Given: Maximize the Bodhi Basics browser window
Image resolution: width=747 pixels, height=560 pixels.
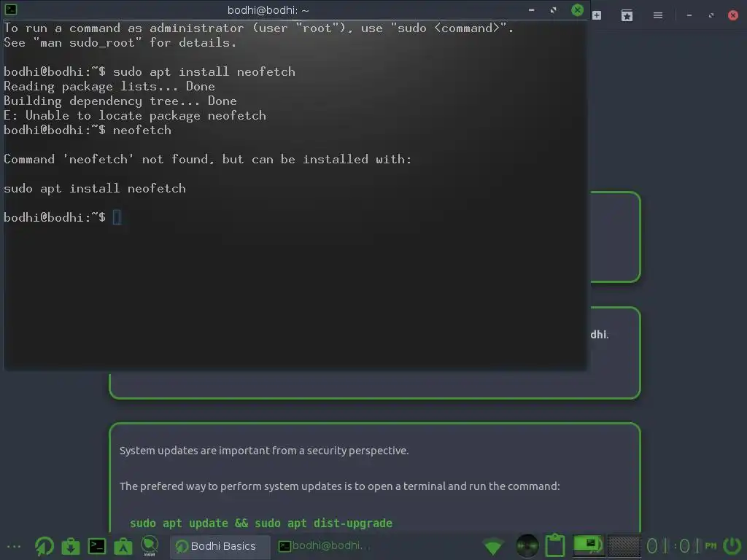Looking at the screenshot, I should tap(711, 16).
